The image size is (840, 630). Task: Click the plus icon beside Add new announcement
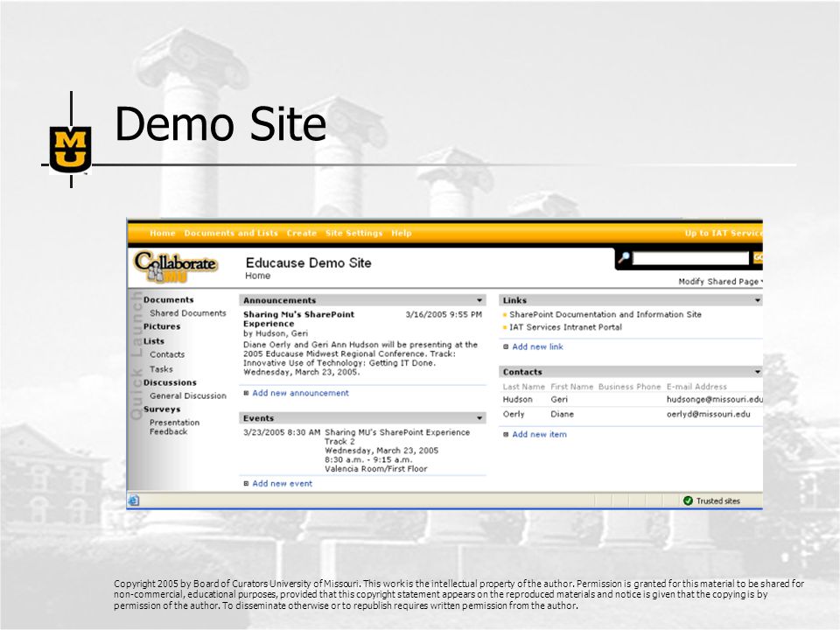(247, 393)
